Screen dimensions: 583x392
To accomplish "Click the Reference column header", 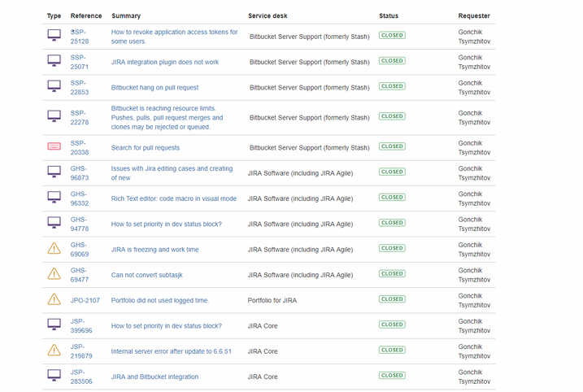I will point(86,15).
